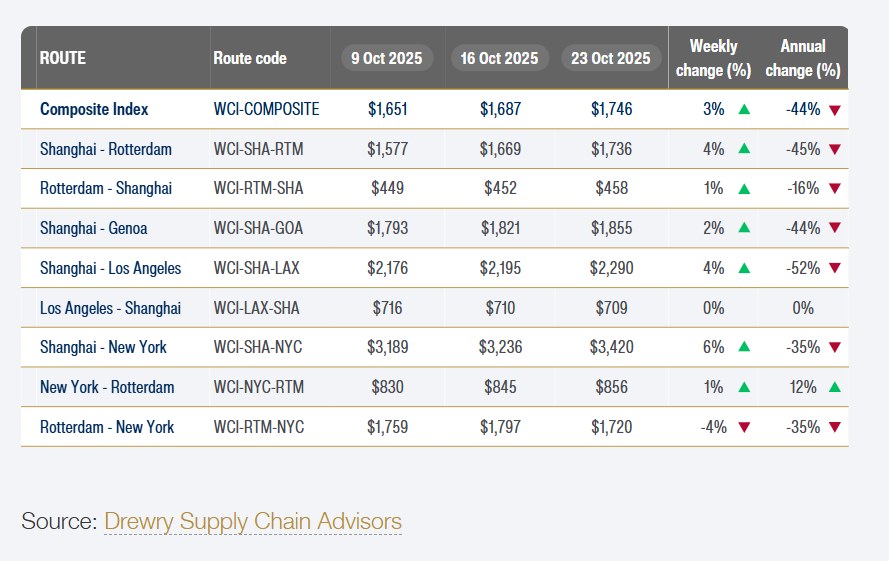Click red down arrow in Composite Index annual change
This screenshot has width=889, height=561.
coord(835,109)
